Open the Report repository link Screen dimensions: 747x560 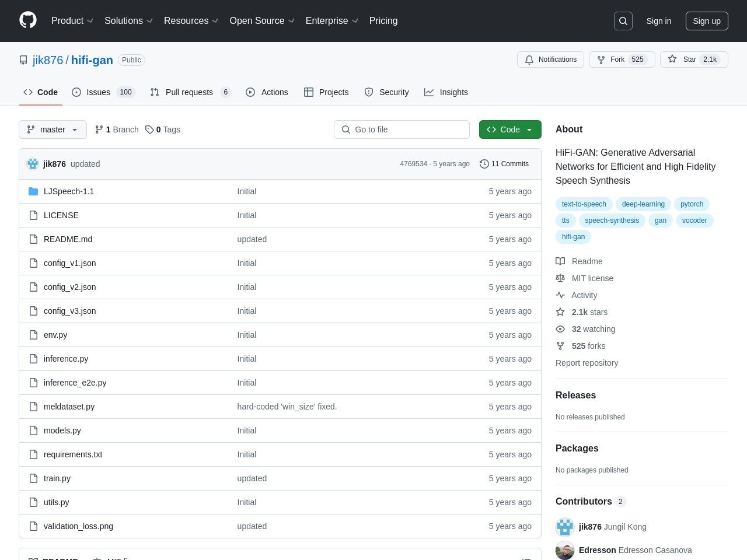[x=587, y=363]
